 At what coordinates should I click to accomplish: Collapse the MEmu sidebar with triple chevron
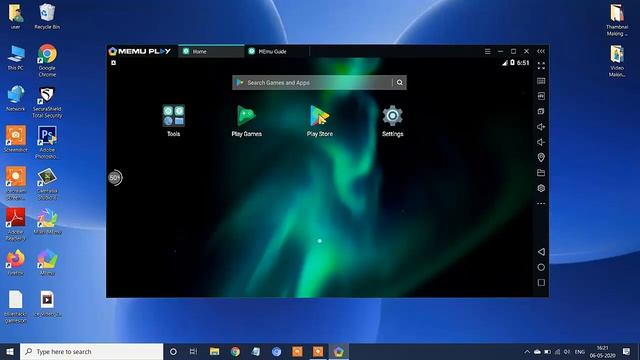click(541, 51)
